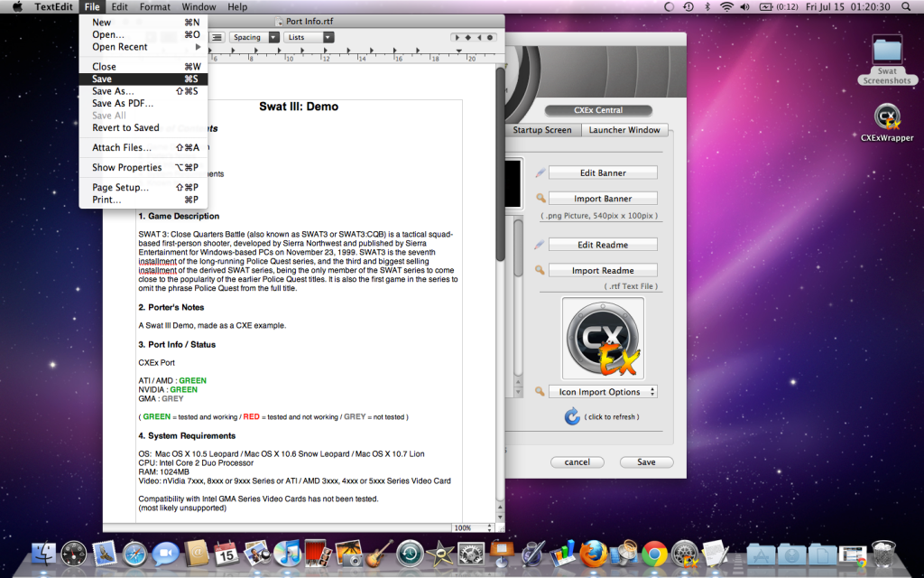Choose Show Properties menu item

click(x=143, y=167)
